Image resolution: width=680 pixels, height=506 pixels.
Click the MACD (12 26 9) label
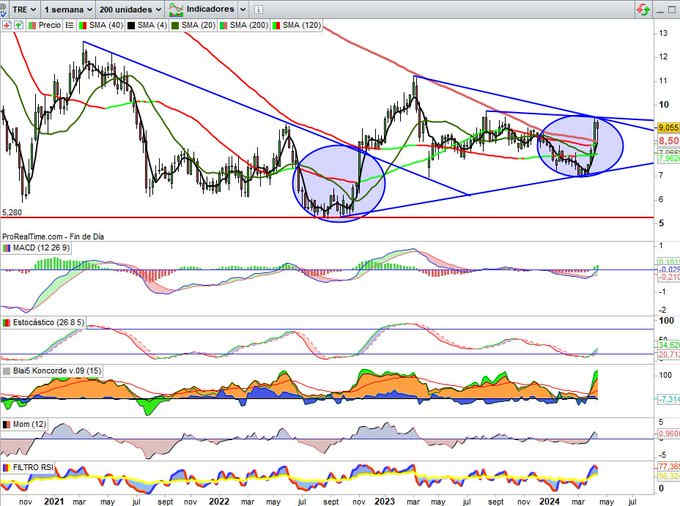pyautogui.click(x=41, y=248)
